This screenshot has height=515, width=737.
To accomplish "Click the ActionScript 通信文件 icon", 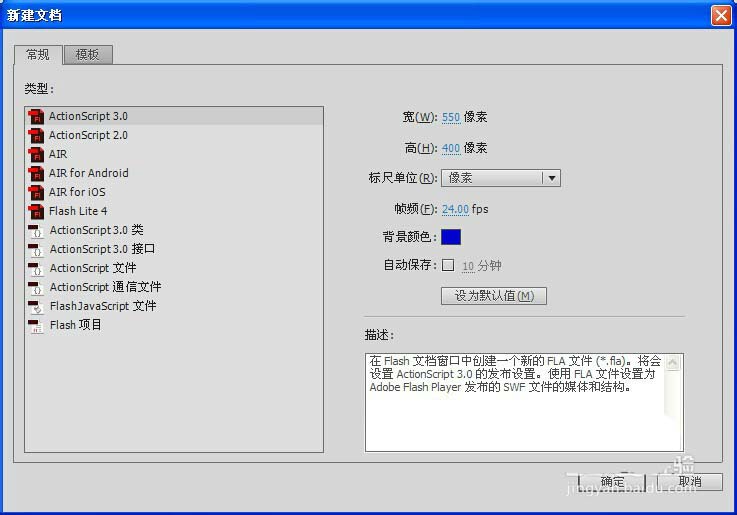I will (x=36, y=288).
